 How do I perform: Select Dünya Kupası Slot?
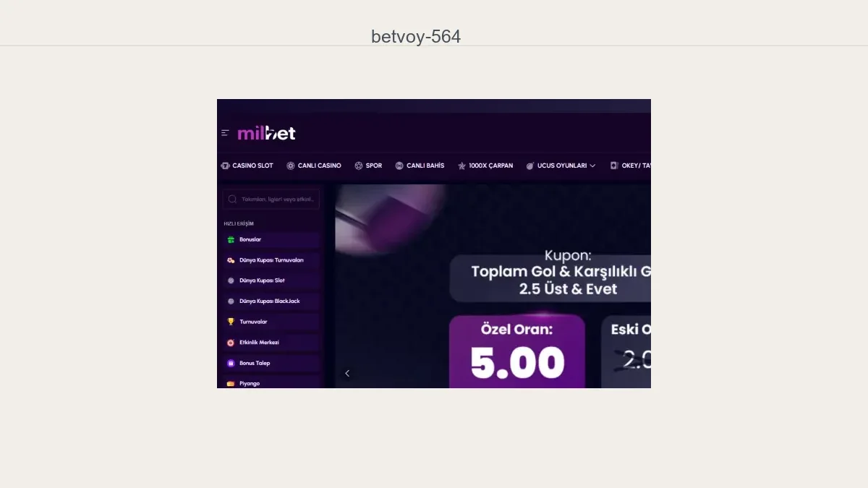click(271, 281)
